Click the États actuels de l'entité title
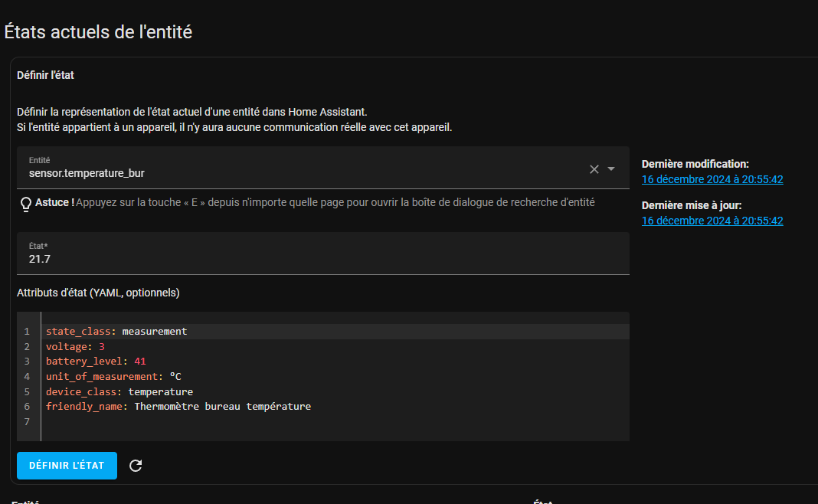 click(98, 32)
